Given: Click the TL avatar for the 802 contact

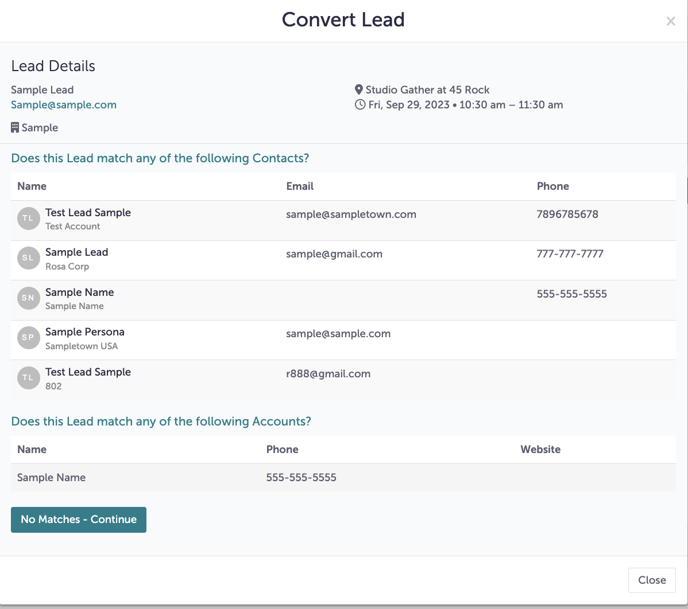Looking at the screenshot, I should (x=28, y=378).
